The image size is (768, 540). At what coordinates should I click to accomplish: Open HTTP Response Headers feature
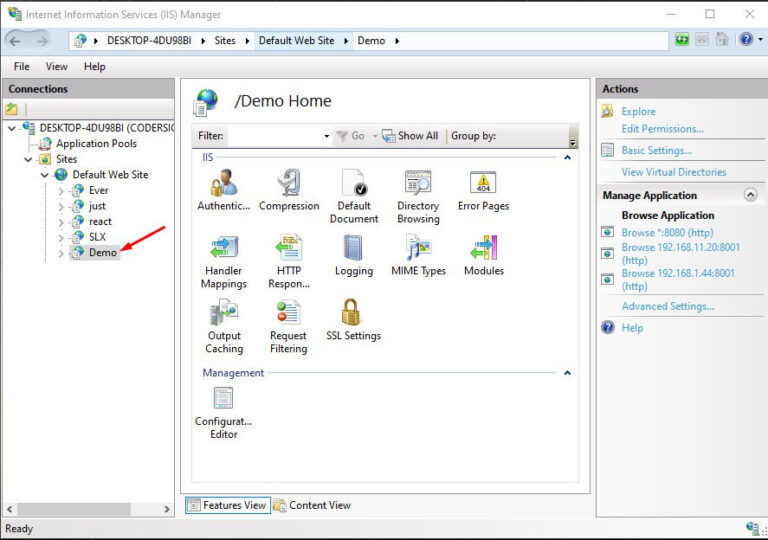tap(289, 262)
